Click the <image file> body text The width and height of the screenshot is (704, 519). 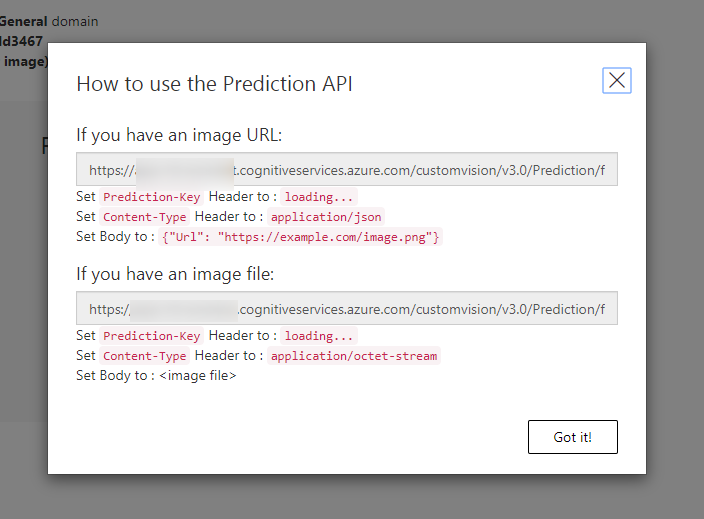click(x=198, y=376)
